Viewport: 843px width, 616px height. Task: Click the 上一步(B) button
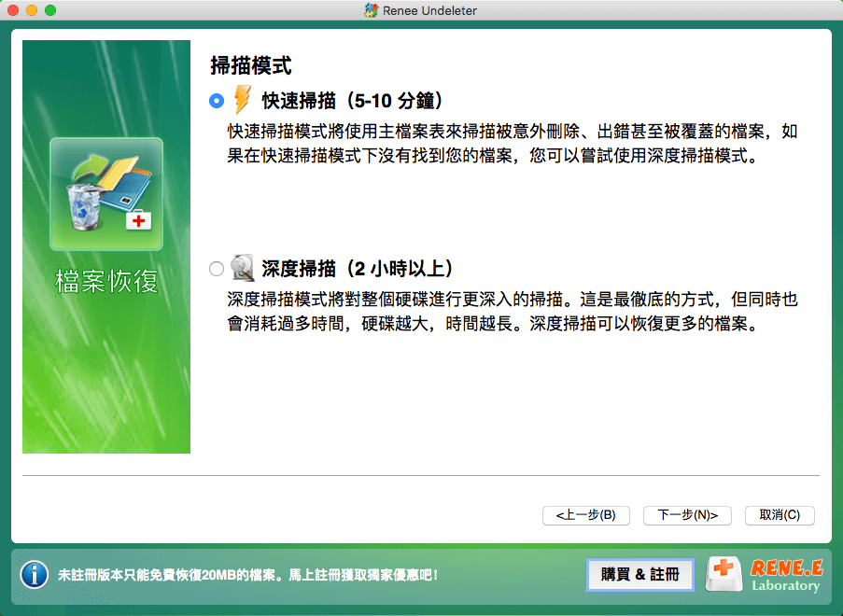(x=586, y=515)
